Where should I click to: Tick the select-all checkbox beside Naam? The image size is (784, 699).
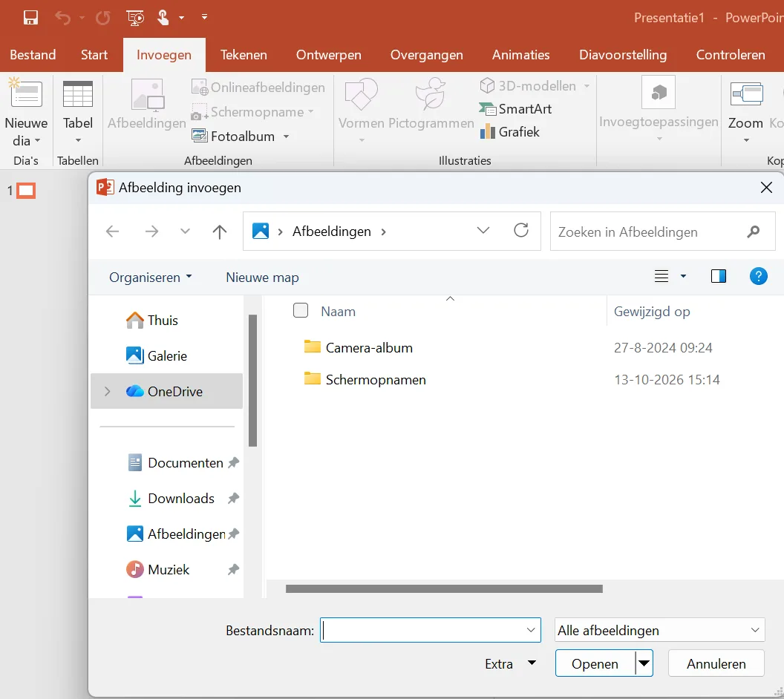301,310
